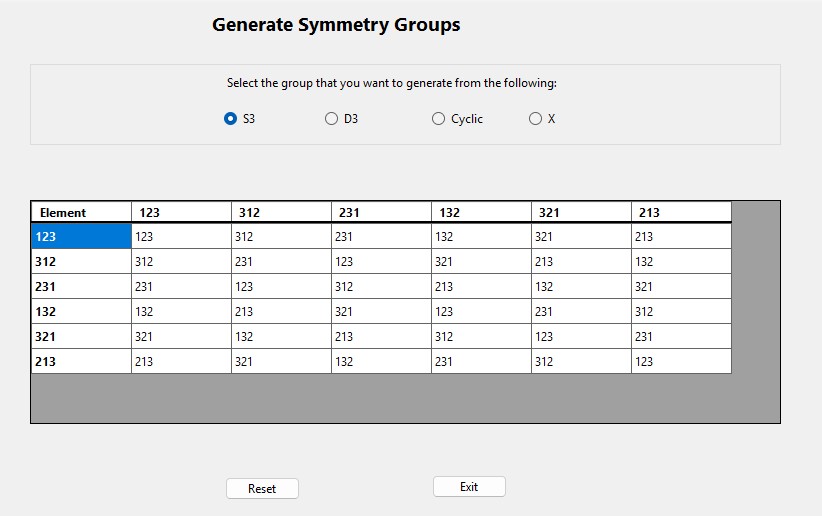Click cell in row 123, column 213
822x516 pixels.
click(682, 236)
